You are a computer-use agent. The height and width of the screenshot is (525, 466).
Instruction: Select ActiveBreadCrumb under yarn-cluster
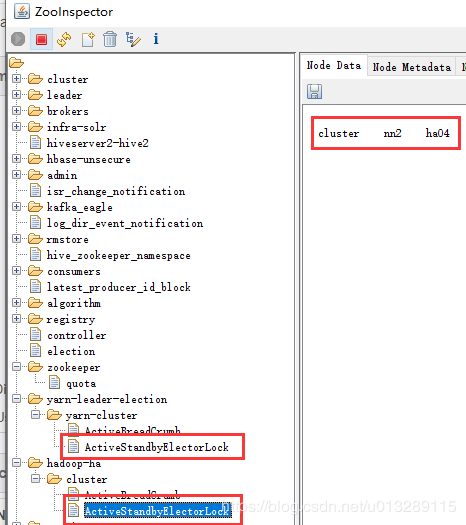pyautogui.click(x=133, y=430)
